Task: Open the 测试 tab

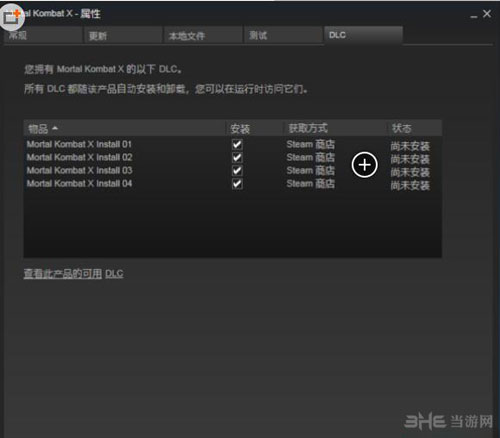Action: pos(283,35)
